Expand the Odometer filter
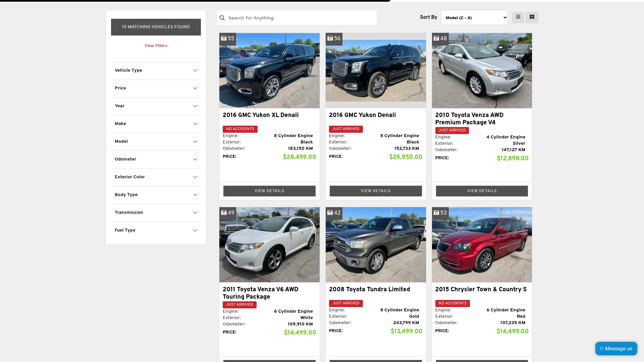The height and width of the screenshot is (362, 644). pyautogui.click(x=156, y=159)
